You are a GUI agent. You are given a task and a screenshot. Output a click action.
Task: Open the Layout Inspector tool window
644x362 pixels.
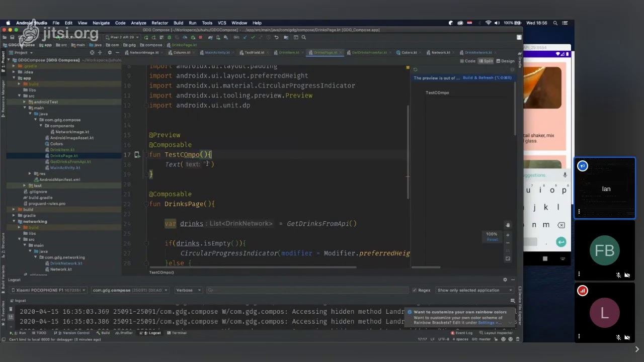496,333
